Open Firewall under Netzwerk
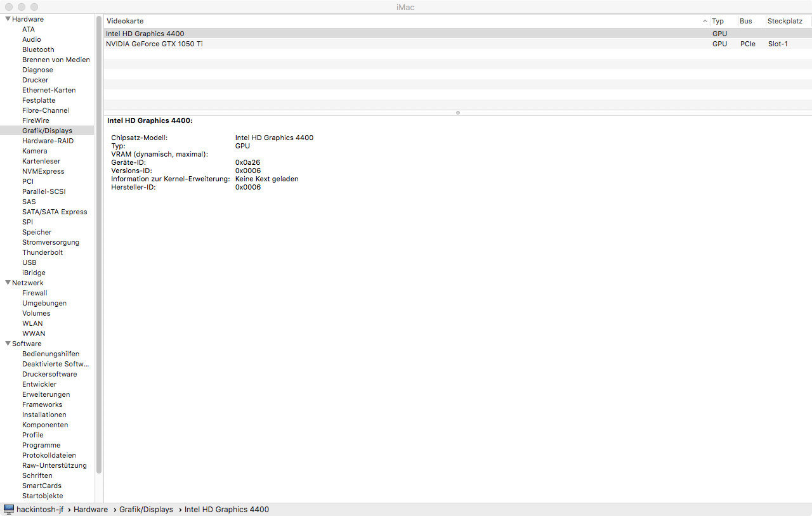Screen dimensions: 812x516 pos(35,293)
